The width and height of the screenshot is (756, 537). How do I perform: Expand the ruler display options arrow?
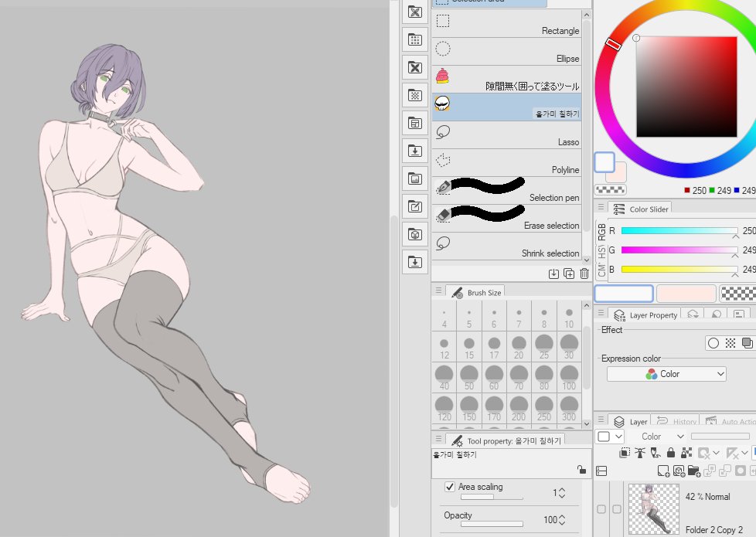point(744,453)
